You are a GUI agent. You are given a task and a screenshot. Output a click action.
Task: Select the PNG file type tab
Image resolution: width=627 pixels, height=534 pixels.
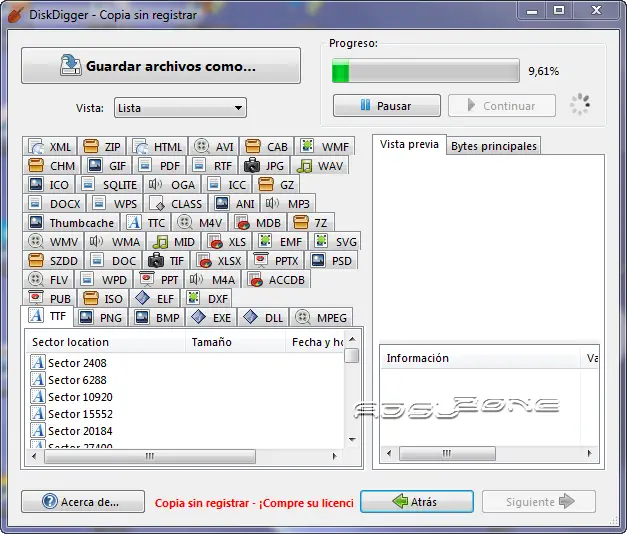101,318
